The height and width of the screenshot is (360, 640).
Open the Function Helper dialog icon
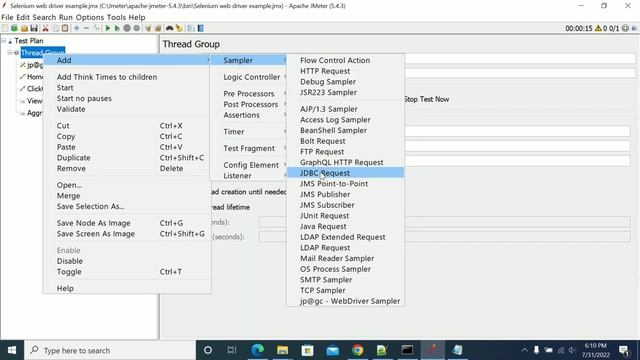[x=191, y=28]
